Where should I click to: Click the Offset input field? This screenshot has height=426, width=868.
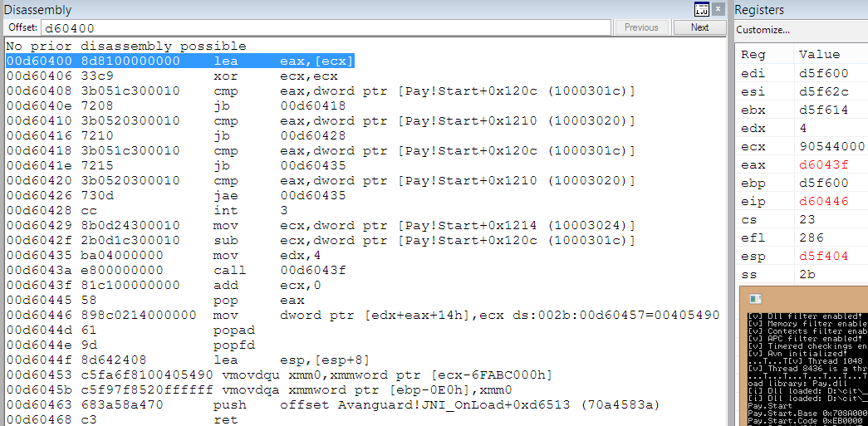[x=326, y=27]
